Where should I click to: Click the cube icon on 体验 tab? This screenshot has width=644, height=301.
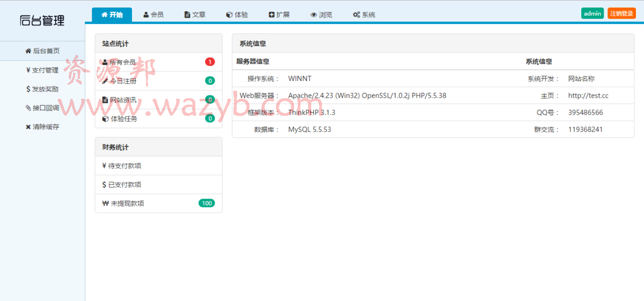pos(229,15)
